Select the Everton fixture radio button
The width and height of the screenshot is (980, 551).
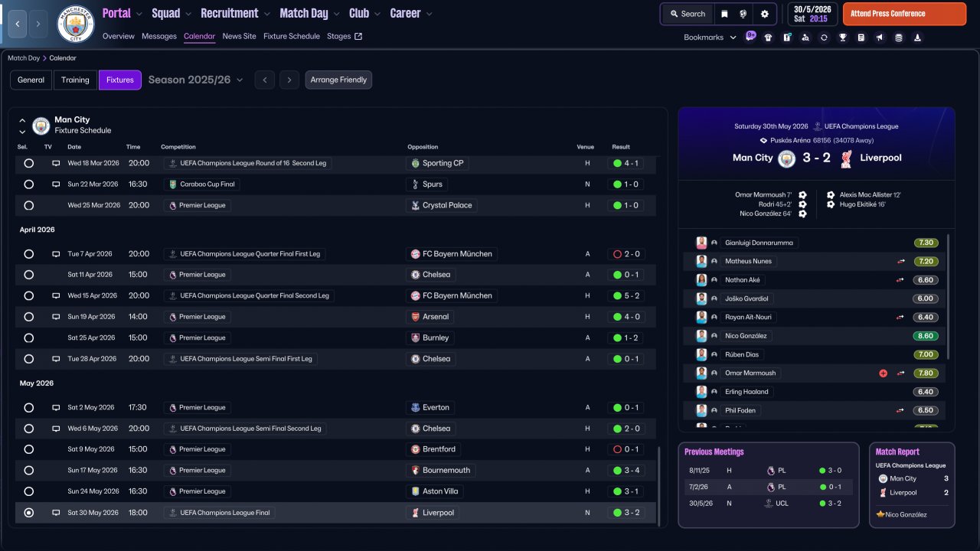click(x=29, y=408)
